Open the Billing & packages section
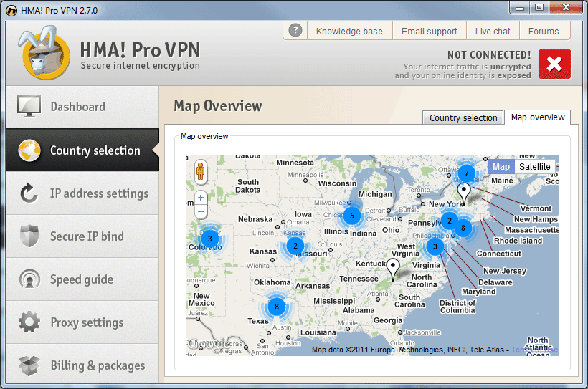Image resolution: width=588 pixels, height=389 pixels. [x=82, y=365]
